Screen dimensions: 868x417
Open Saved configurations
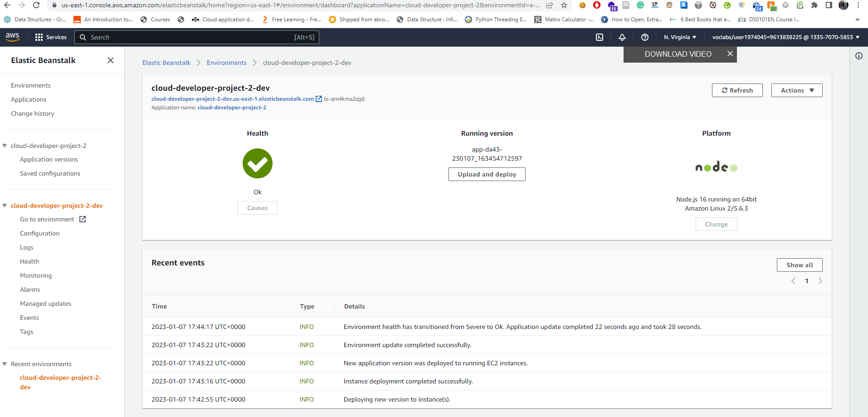point(50,173)
